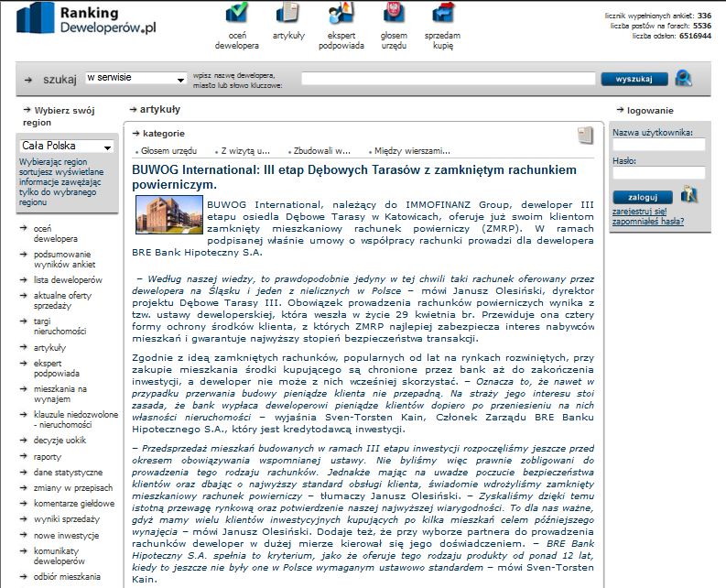The width and height of the screenshot is (726, 588).
Task: Click the 'Wybierz swój region' heading
Action: (59, 116)
